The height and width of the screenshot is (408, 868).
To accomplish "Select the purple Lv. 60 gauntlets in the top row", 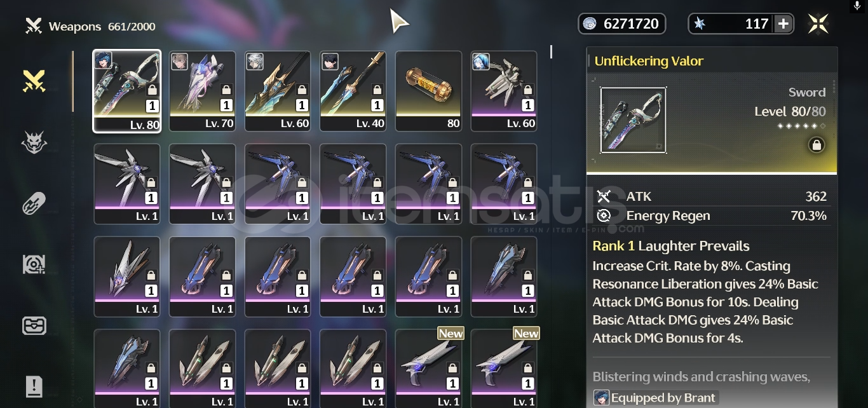I will (504, 91).
